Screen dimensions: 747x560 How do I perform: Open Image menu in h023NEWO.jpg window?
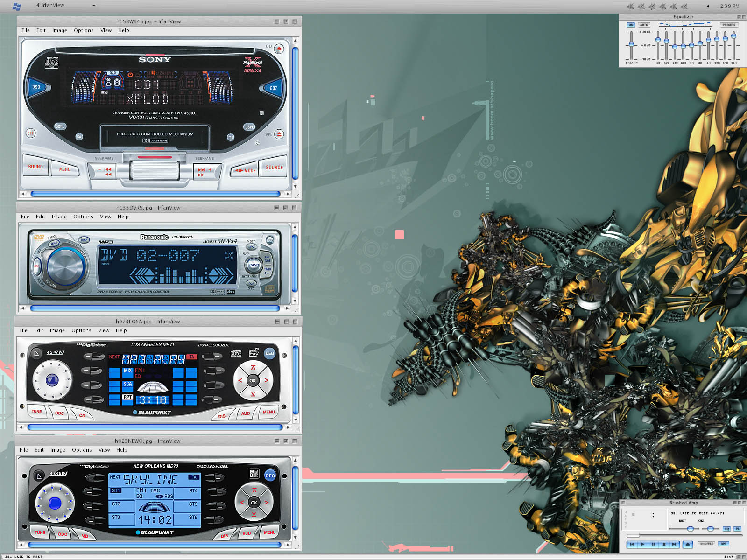tap(58, 450)
